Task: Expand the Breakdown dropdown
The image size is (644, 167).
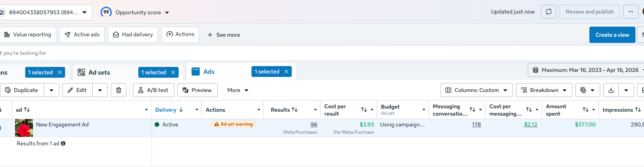Action: 544,90
